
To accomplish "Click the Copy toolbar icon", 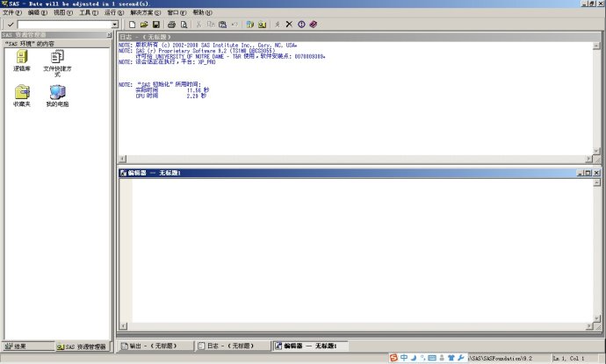I will coord(211,25).
